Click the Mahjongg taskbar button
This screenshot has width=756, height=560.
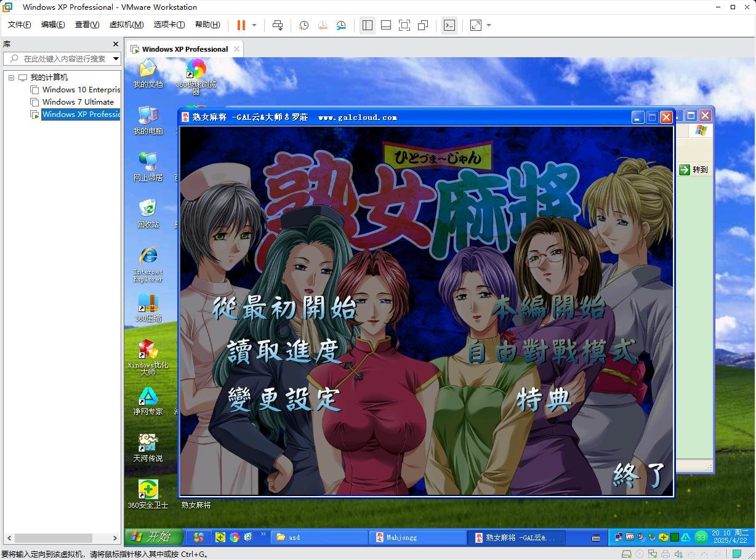[x=417, y=537]
